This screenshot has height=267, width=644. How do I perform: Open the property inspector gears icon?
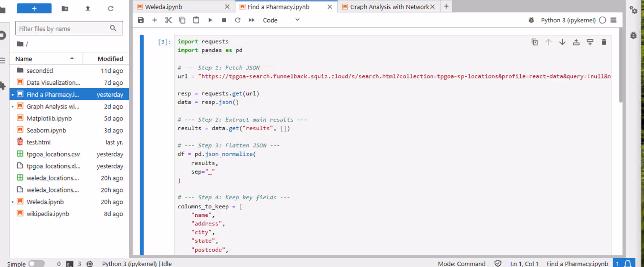pyautogui.click(x=634, y=10)
